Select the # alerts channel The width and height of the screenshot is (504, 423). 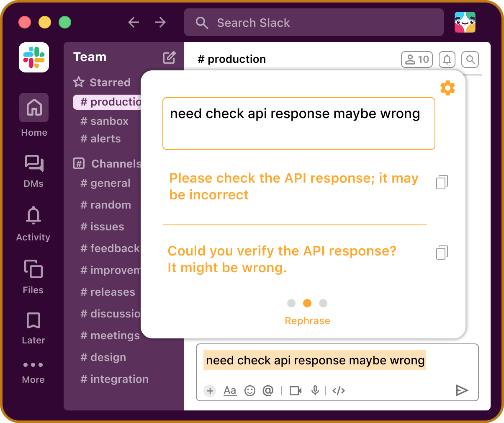tap(101, 139)
